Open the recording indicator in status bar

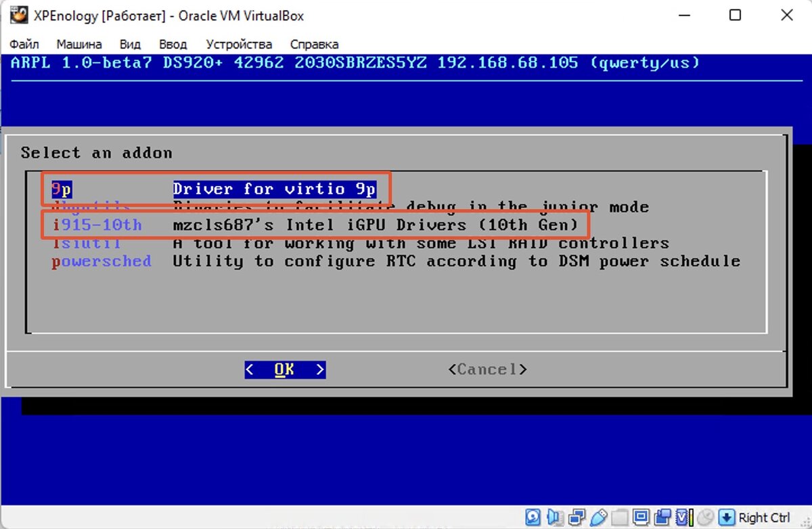tap(662, 517)
